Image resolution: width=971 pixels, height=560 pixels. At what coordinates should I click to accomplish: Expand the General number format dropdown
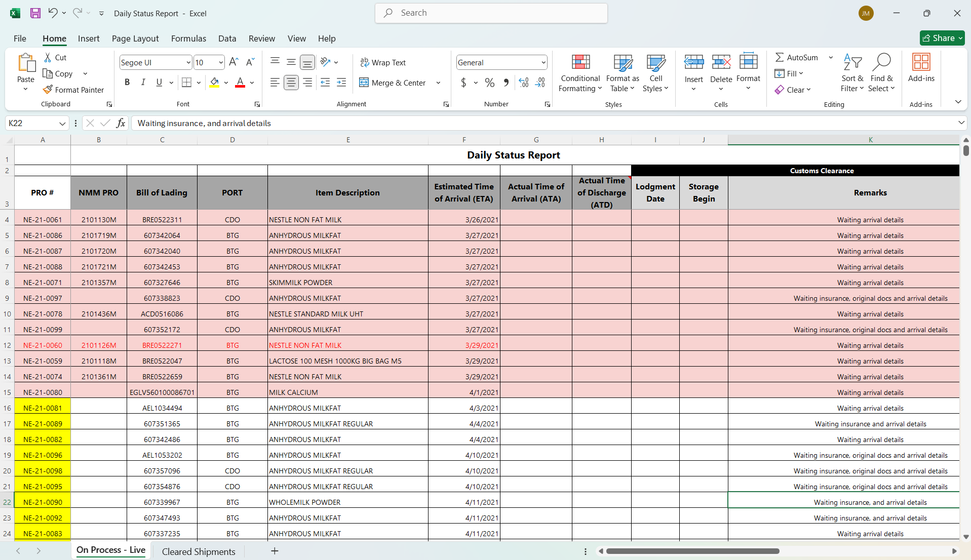pos(543,62)
